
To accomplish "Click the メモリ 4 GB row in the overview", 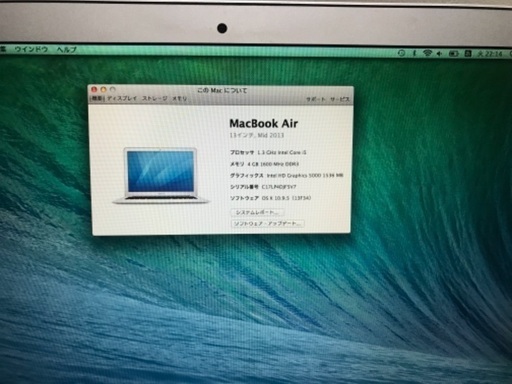I will [x=264, y=164].
